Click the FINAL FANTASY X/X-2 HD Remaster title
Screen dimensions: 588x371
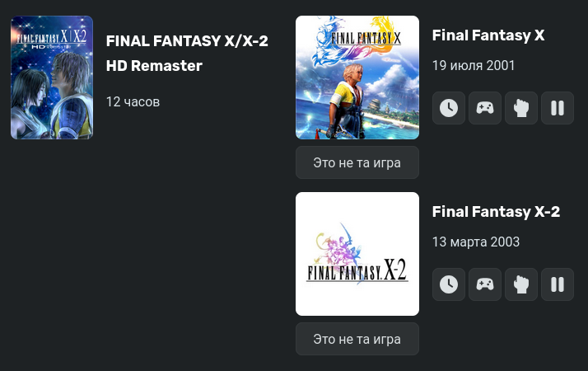[187, 54]
